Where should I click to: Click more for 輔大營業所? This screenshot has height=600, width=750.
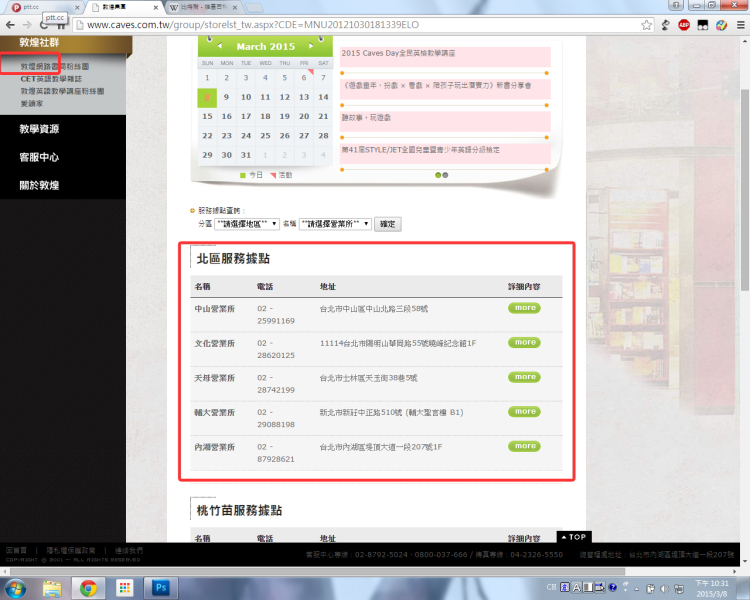click(x=524, y=411)
